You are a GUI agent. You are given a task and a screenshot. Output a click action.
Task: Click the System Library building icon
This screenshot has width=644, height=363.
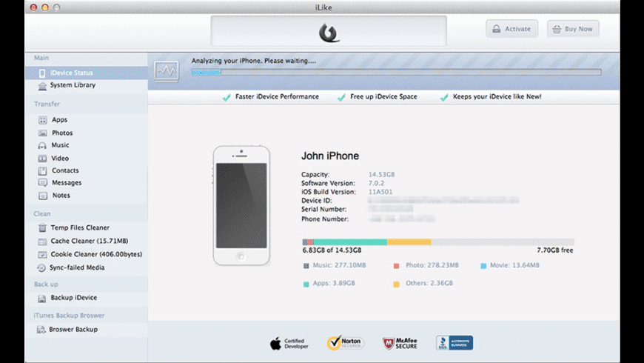(42, 86)
